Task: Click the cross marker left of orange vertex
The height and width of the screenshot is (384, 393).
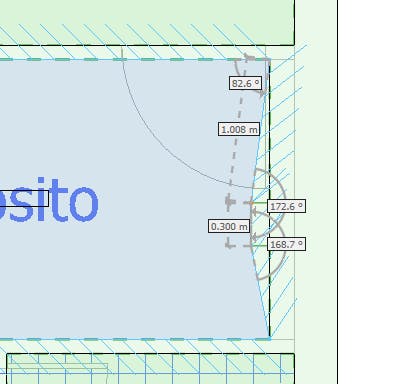Action: (x=229, y=201)
